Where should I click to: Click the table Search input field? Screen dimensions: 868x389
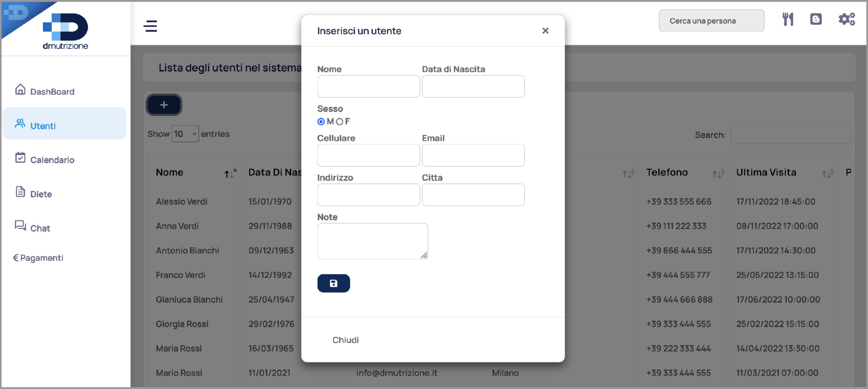click(x=790, y=135)
